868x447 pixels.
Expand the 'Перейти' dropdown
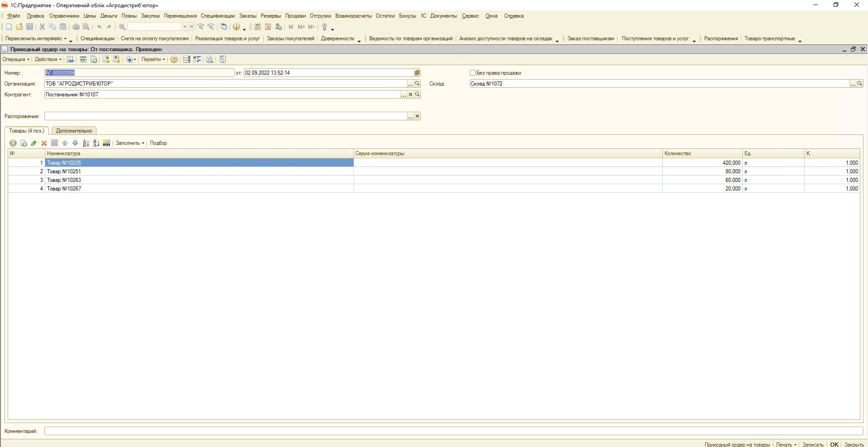(x=153, y=59)
